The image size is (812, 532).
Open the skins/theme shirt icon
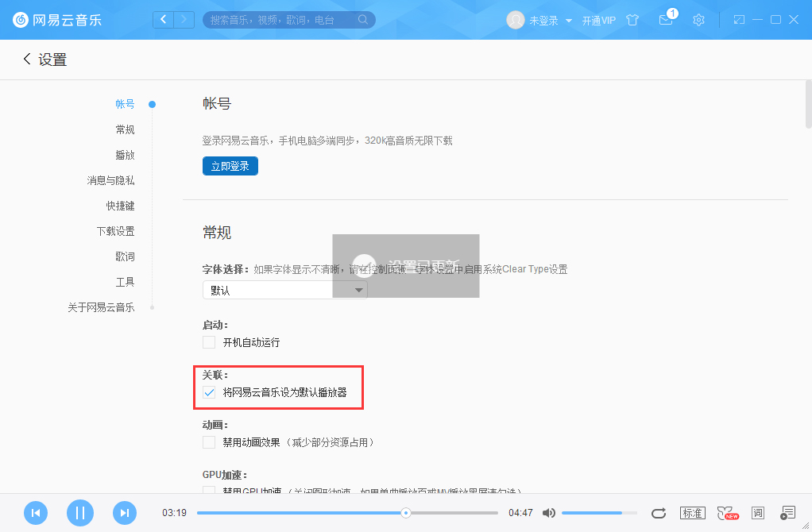(x=632, y=20)
